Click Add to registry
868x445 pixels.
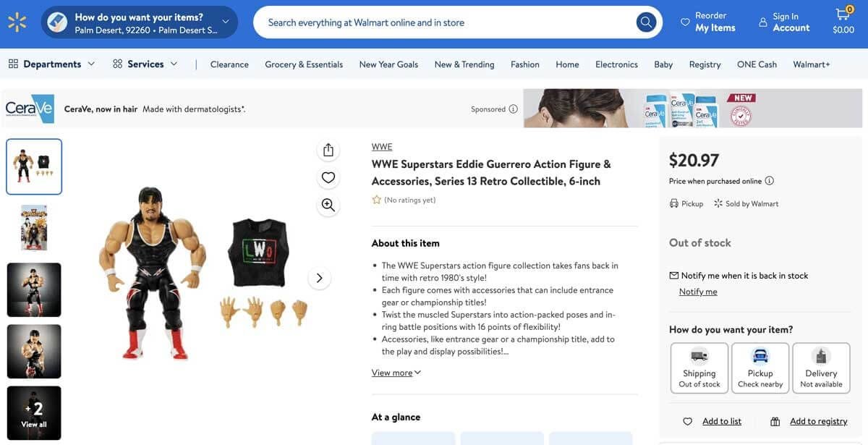817,420
